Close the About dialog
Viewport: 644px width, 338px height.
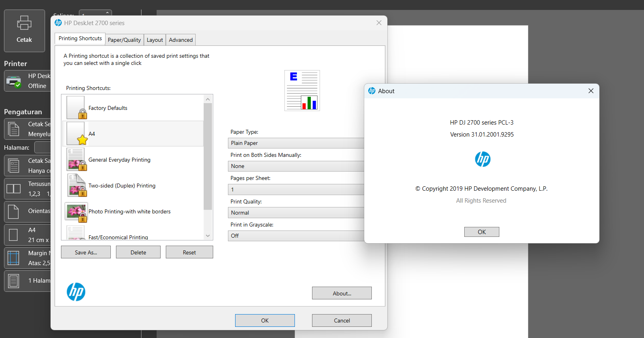coord(591,91)
